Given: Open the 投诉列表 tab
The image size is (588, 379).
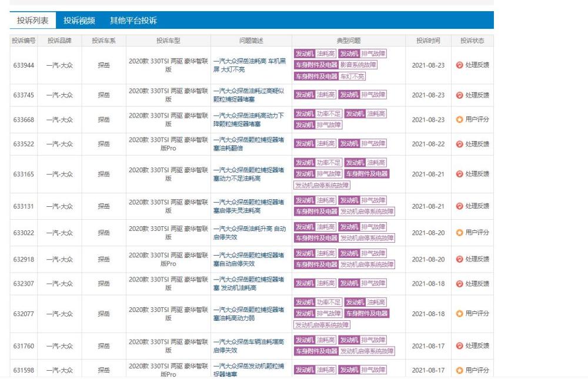Looking at the screenshot, I should (x=32, y=20).
